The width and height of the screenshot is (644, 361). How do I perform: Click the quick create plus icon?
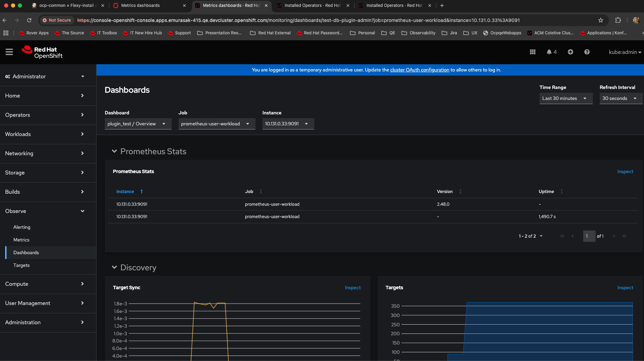click(570, 52)
